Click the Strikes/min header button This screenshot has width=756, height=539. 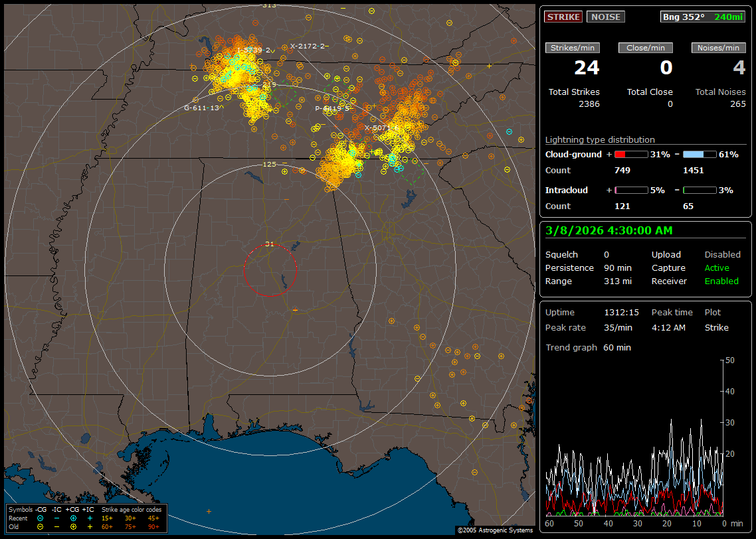tap(573, 48)
